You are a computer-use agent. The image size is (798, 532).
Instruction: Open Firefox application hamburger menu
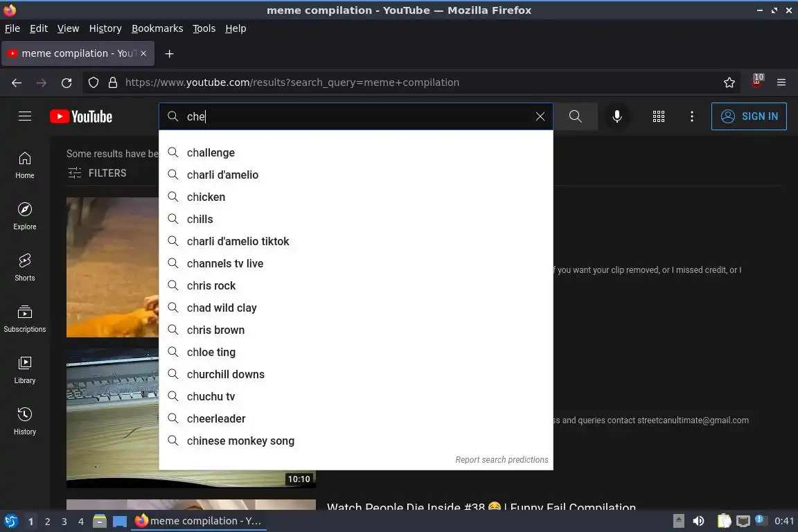[781, 82]
